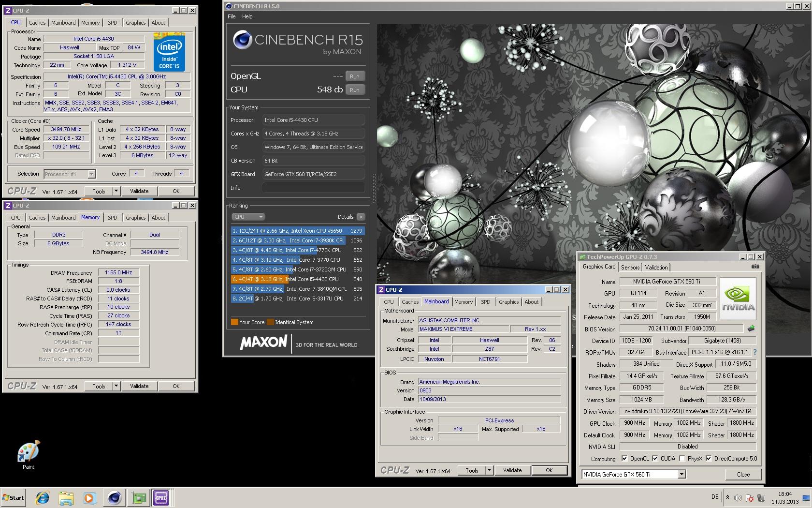Open SPD tab in the CPU-Z Mainboard window
The height and width of the screenshot is (508, 812).
tap(486, 302)
